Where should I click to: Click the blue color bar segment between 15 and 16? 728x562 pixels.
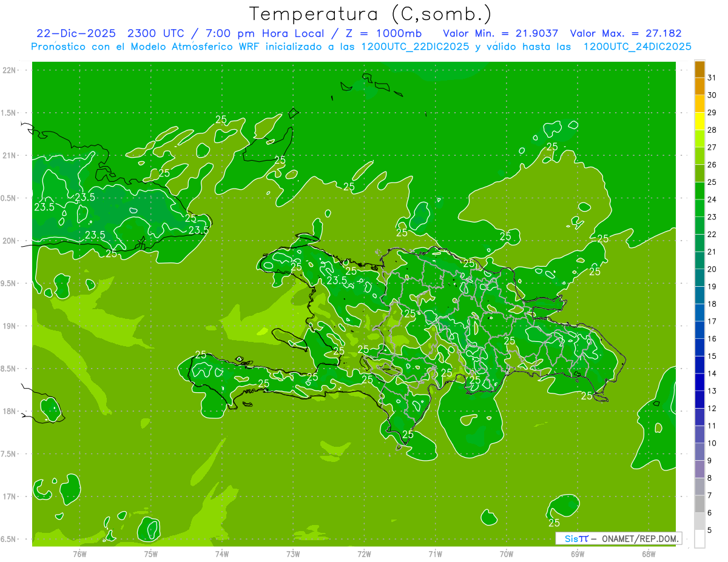(699, 347)
